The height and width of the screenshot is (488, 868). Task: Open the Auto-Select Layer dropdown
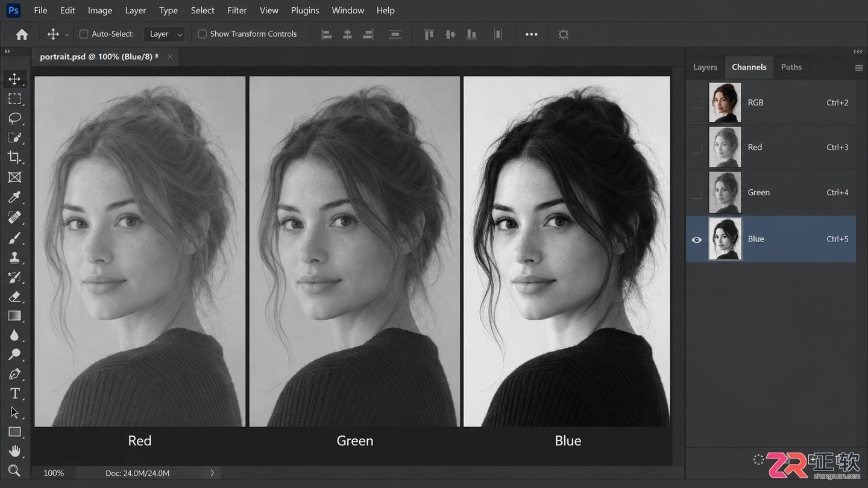coord(163,34)
